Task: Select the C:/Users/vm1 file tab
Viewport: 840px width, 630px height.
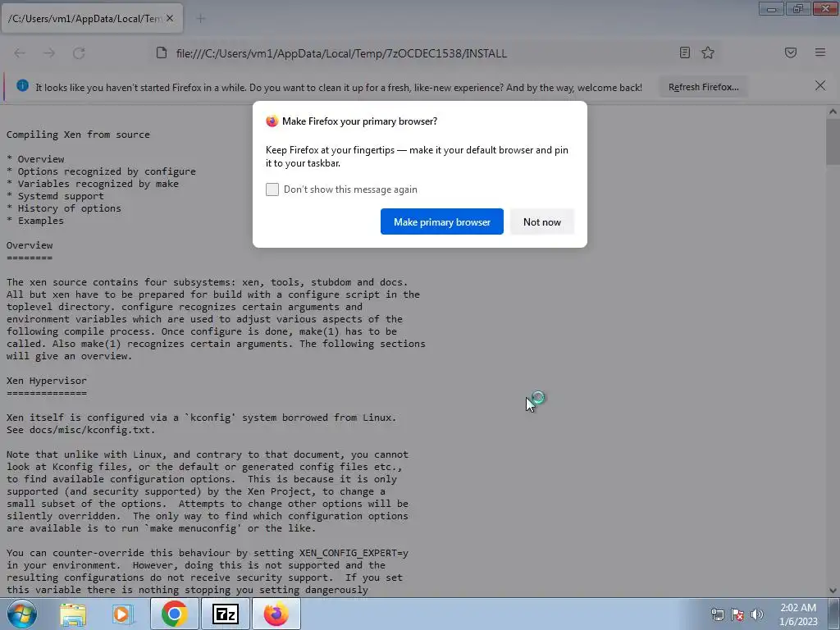Action: tap(92, 19)
